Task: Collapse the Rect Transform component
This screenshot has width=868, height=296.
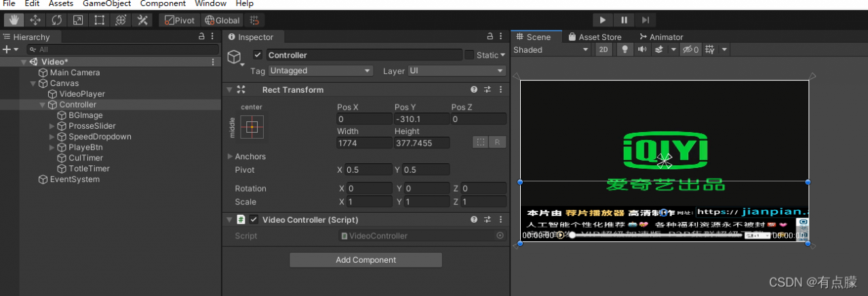Action: click(x=229, y=89)
